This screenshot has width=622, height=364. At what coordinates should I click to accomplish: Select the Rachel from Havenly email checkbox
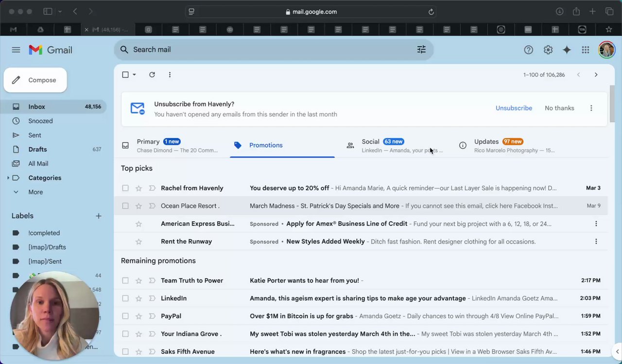point(125,188)
